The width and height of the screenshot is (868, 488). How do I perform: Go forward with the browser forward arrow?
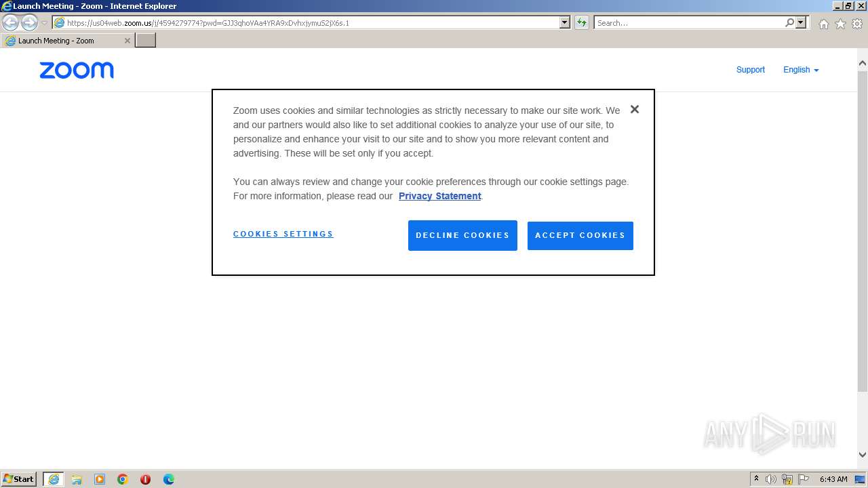(29, 23)
